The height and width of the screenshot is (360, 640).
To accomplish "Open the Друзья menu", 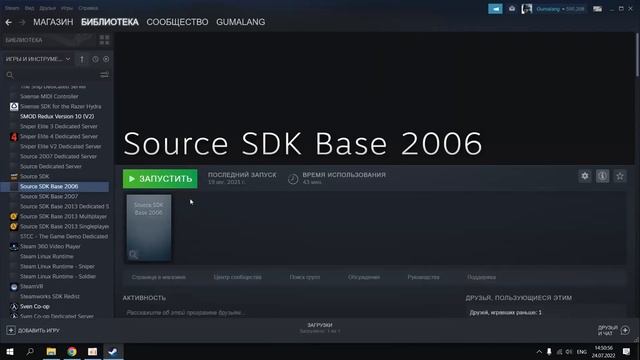I will click(48, 8).
